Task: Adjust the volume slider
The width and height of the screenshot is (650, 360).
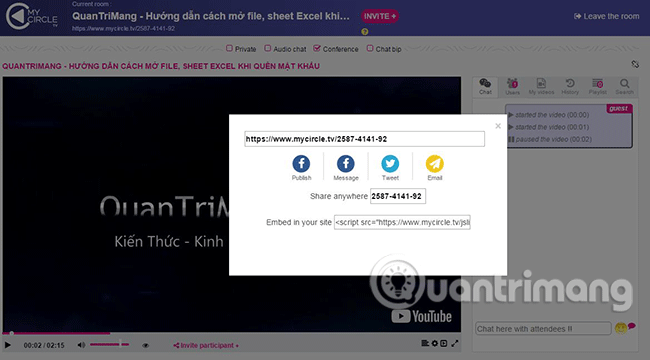Action: pyautogui.click(x=109, y=344)
